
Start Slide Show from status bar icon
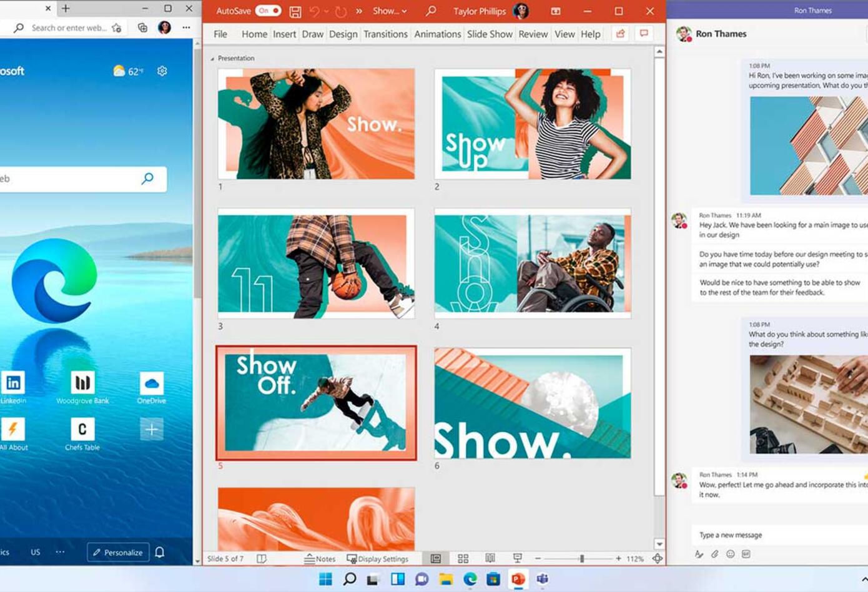point(517,558)
